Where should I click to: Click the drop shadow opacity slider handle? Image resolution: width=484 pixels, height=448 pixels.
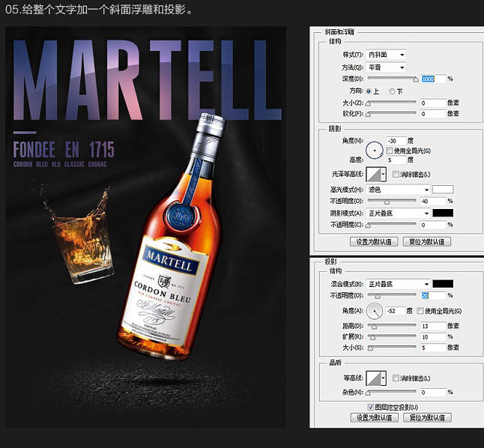[377, 297]
